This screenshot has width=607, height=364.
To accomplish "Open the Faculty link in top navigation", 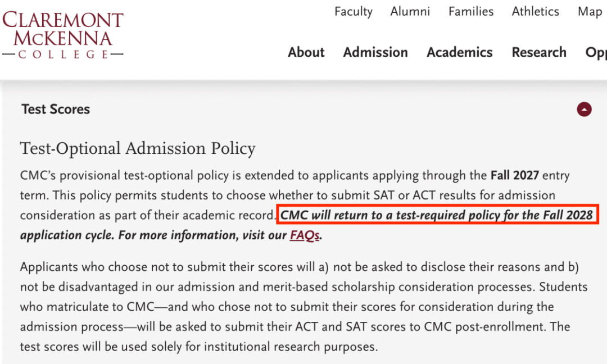I will coord(354,12).
